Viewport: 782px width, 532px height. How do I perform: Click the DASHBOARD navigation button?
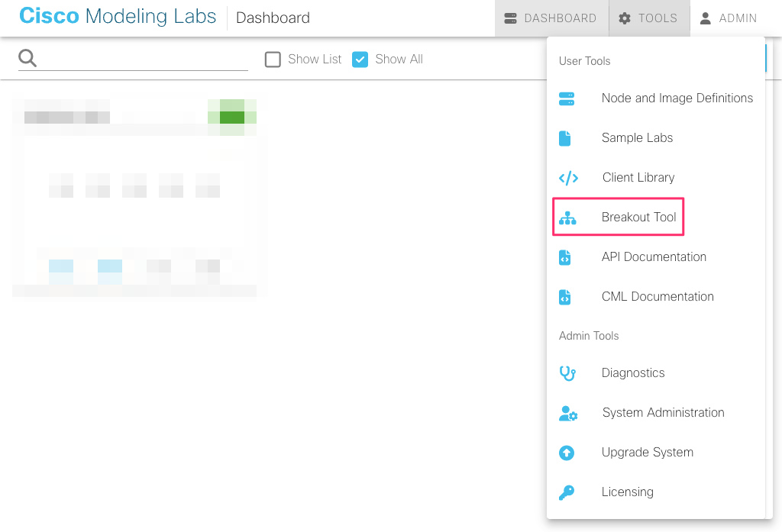(551, 18)
